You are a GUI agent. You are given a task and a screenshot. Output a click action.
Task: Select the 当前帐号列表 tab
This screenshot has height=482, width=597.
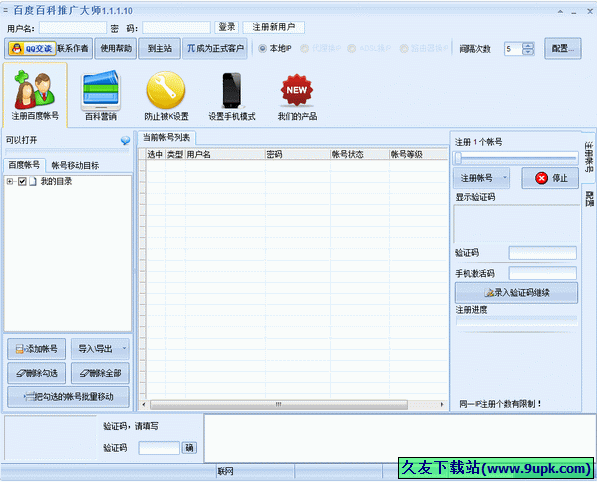pos(166,137)
